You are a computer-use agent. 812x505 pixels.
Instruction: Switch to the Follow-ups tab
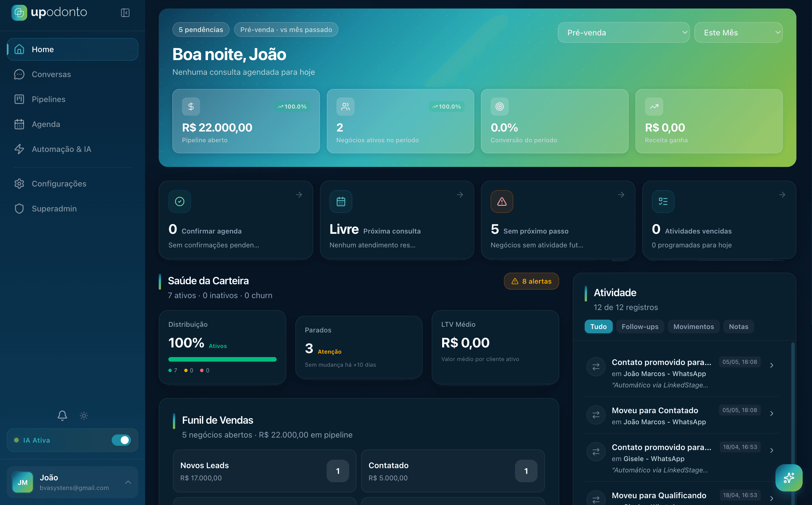[640, 327]
